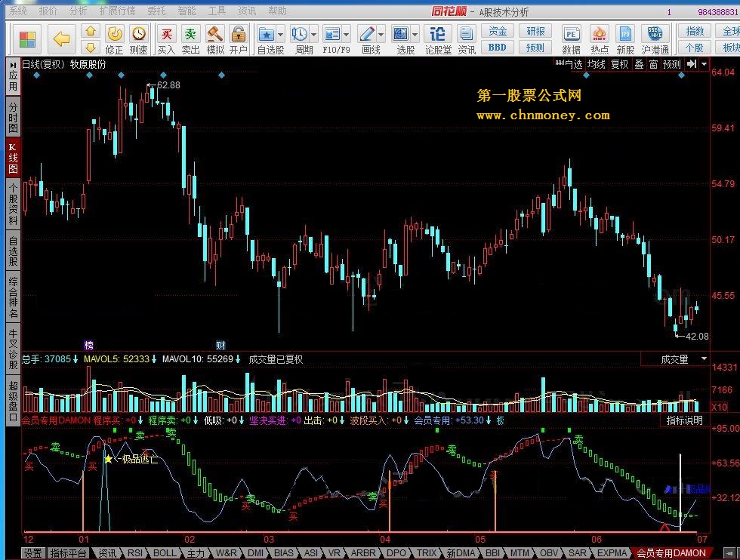Open the 修正 correction tool
Viewport: 740px width, 560px height.
click(115, 40)
